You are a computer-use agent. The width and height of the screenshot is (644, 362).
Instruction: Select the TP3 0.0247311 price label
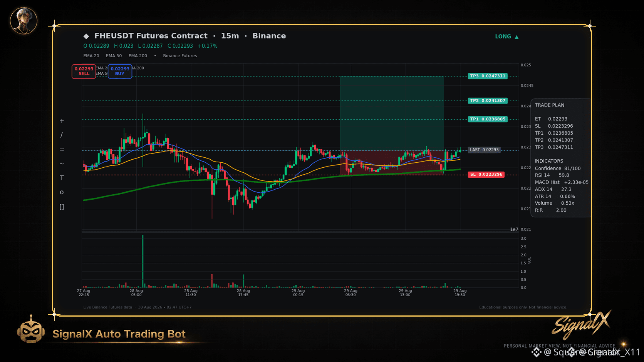point(488,76)
